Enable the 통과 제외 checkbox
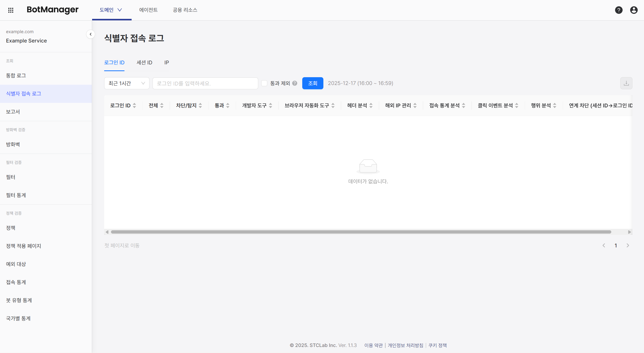The height and width of the screenshot is (353, 644). [264, 83]
